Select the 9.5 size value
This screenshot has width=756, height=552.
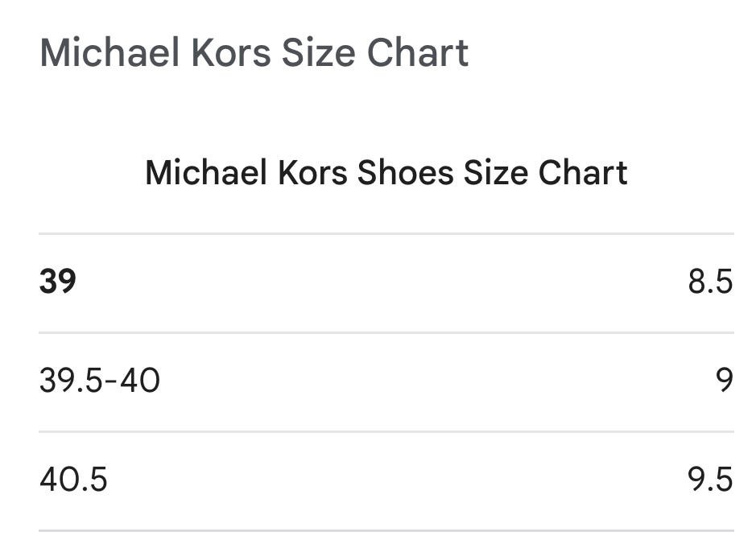[709, 480]
